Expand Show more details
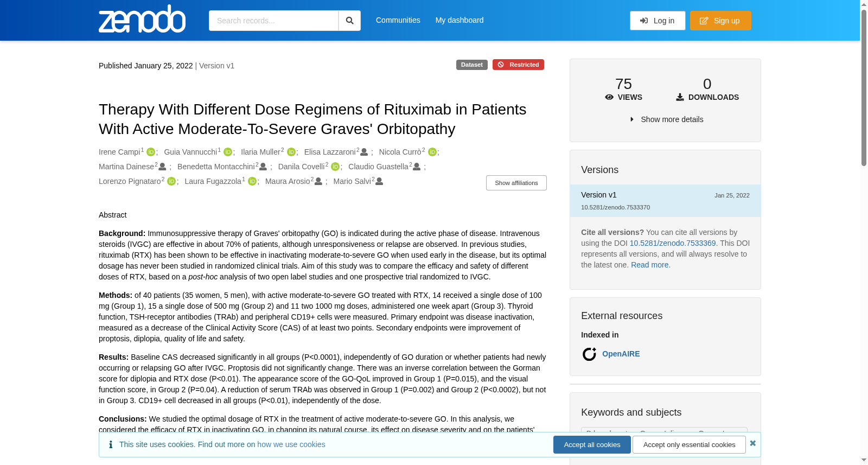 point(666,119)
